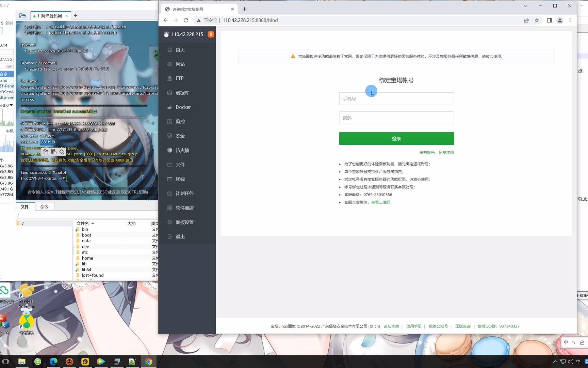Viewport: 588px width, 368px height.
Task: Click the browser share page icon
Action: (x=526, y=20)
